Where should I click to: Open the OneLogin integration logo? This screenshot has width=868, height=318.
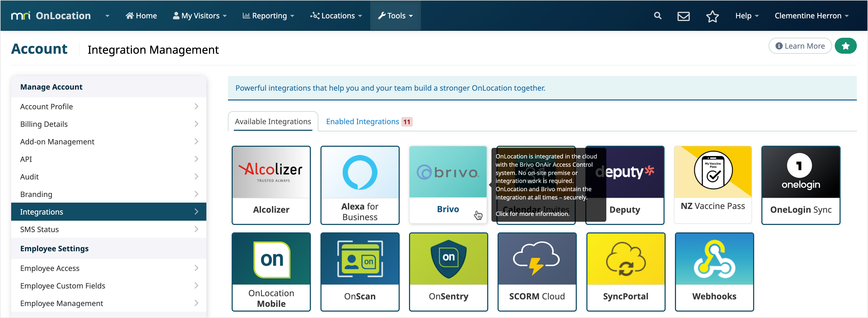(x=801, y=172)
